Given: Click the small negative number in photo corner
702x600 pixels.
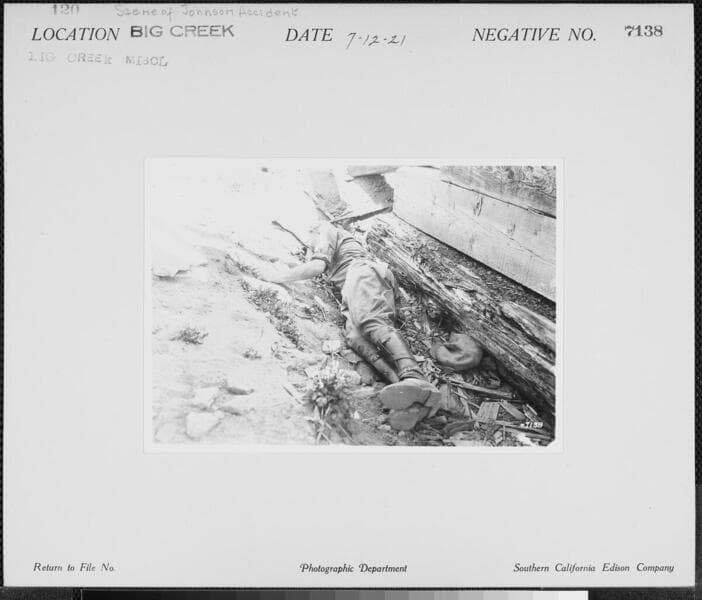Looking at the screenshot, I should click(530, 424).
